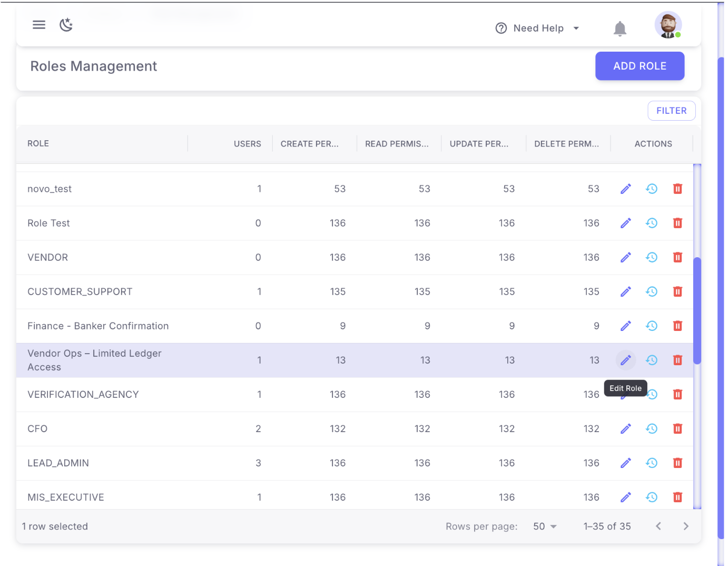Go to next page of roles
Screen dimensions: 728x566
tap(685, 526)
